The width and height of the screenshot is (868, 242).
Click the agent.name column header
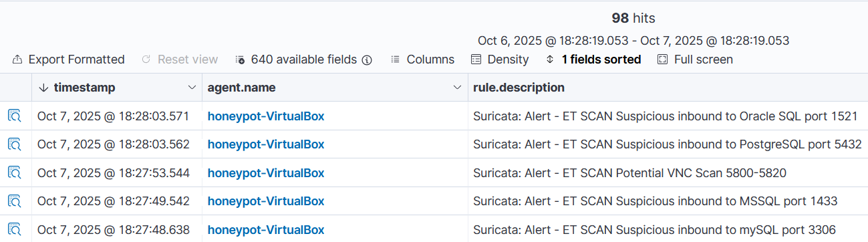241,88
